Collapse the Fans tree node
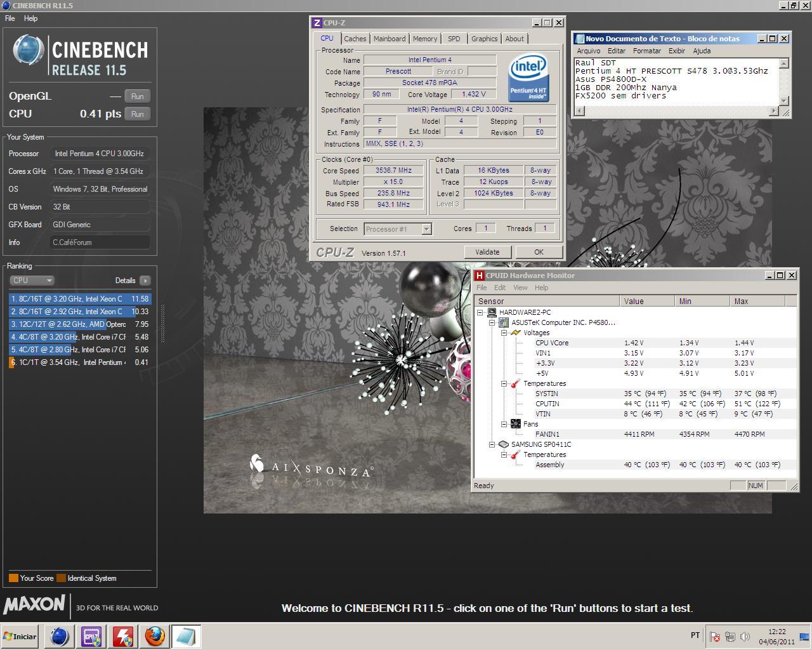The height and width of the screenshot is (650, 812). (504, 424)
